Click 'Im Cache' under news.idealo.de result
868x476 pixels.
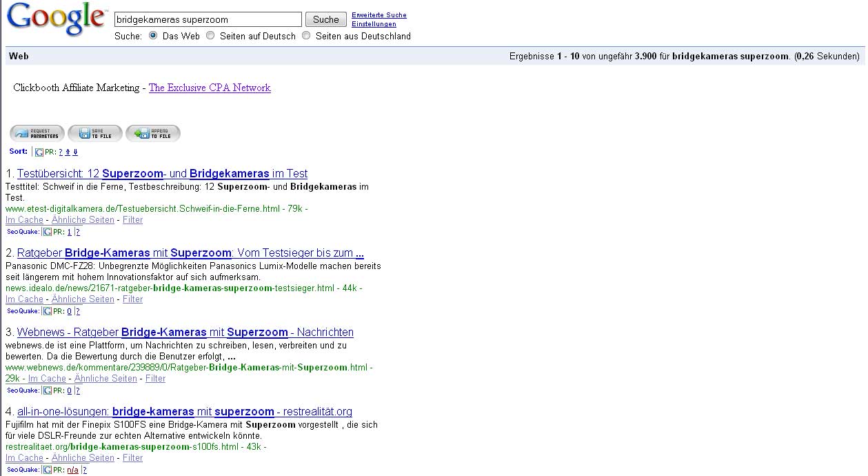[x=24, y=299]
